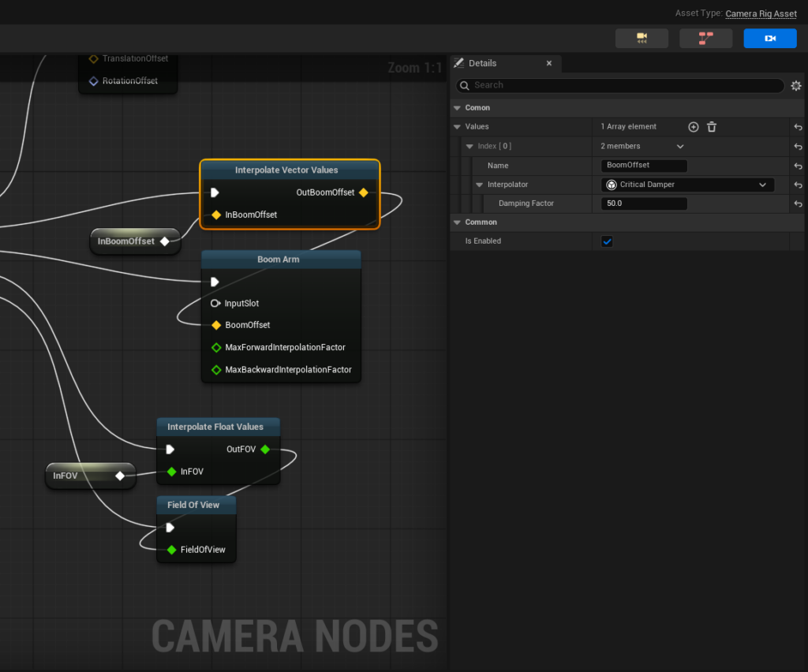Click the OutFOV output pin

point(265,450)
